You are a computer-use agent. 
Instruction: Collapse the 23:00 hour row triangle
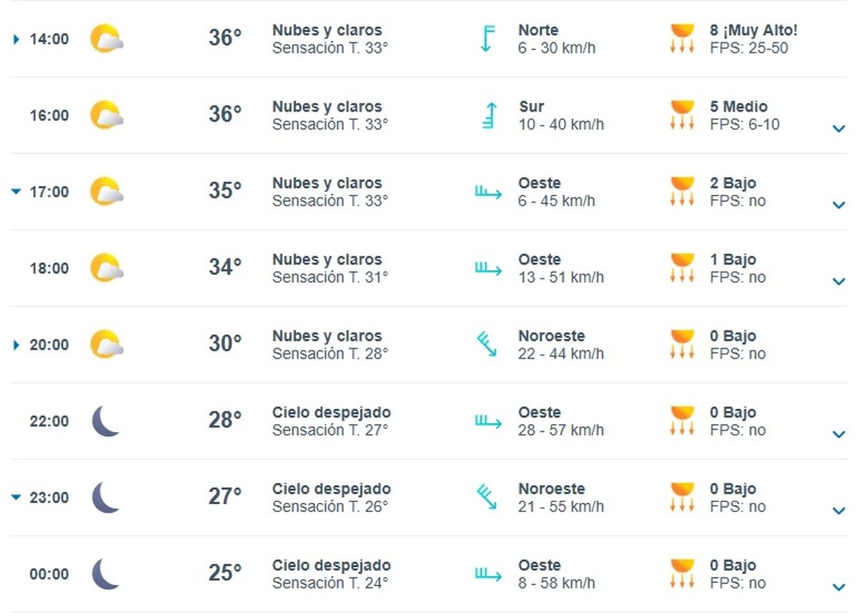16,497
